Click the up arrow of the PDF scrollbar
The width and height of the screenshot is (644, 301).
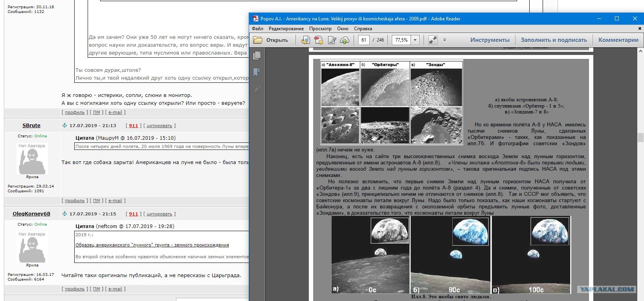640,51
